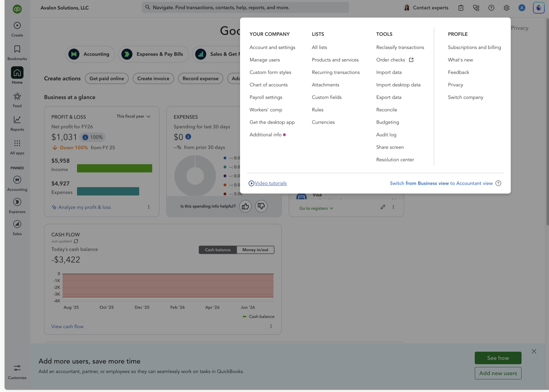Click Get paid online button
The height and width of the screenshot is (392, 549).
[x=107, y=79]
